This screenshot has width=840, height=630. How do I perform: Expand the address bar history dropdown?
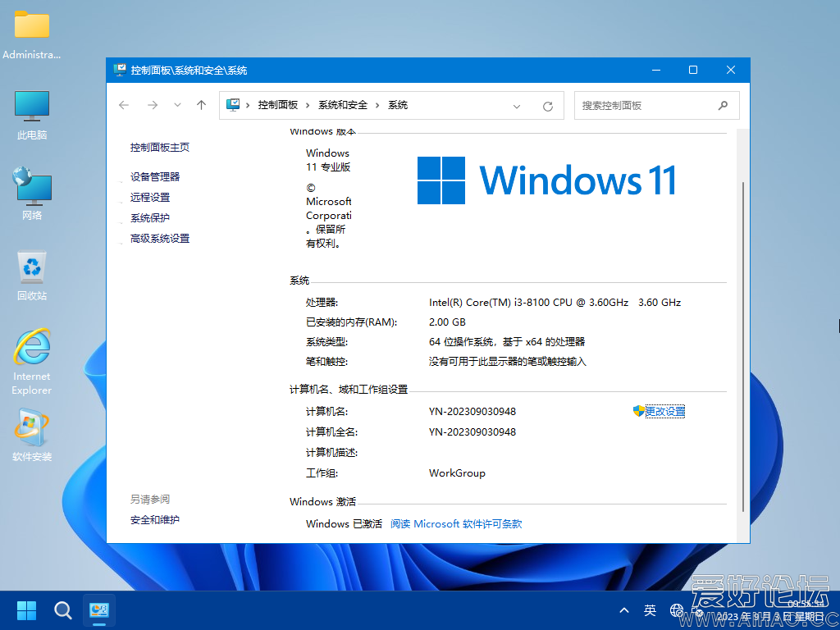[x=517, y=106]
